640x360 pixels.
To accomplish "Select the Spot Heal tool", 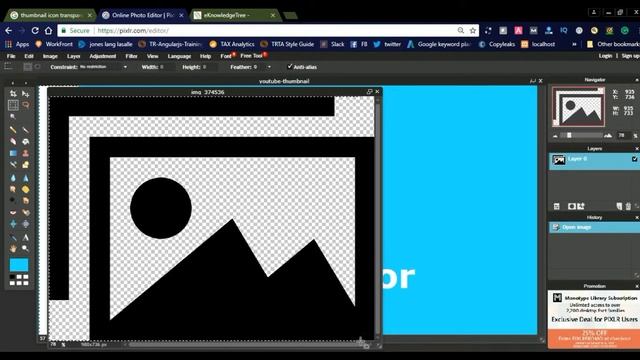I will coord(25,212).
